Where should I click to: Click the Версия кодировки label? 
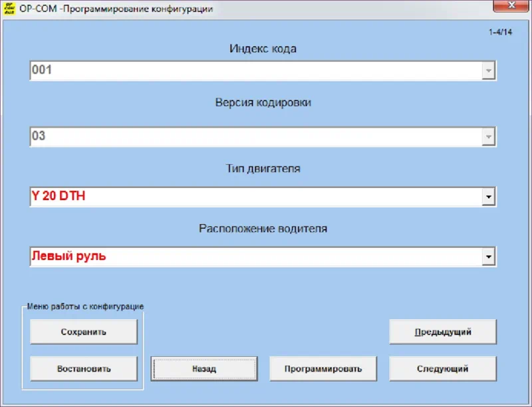263,102
